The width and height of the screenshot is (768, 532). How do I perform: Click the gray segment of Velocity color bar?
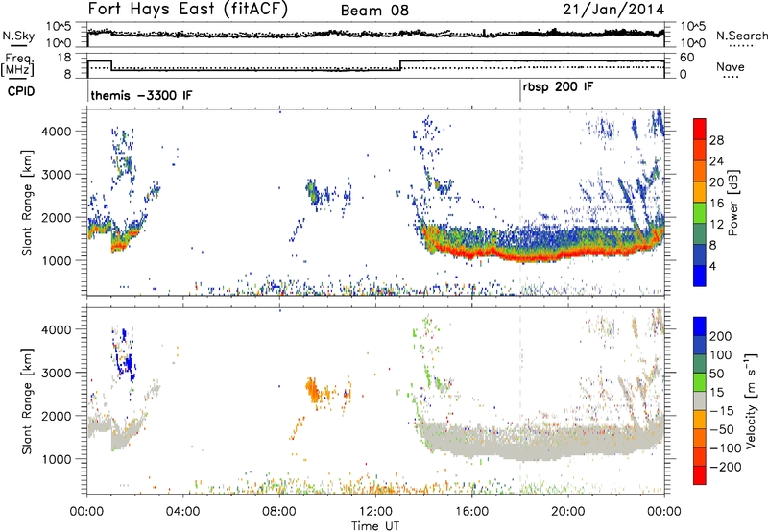point(700,401)
